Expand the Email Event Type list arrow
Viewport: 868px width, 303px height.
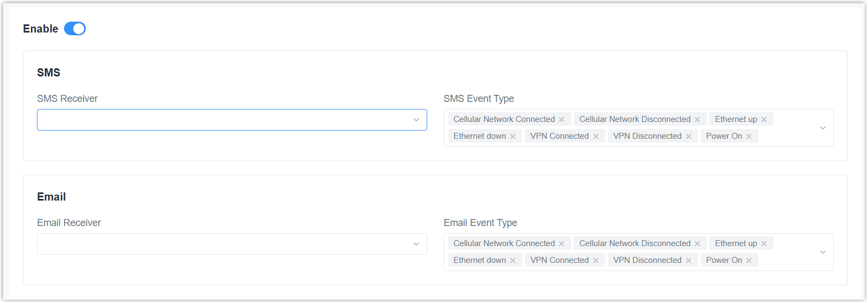click(x=822, y=252)
